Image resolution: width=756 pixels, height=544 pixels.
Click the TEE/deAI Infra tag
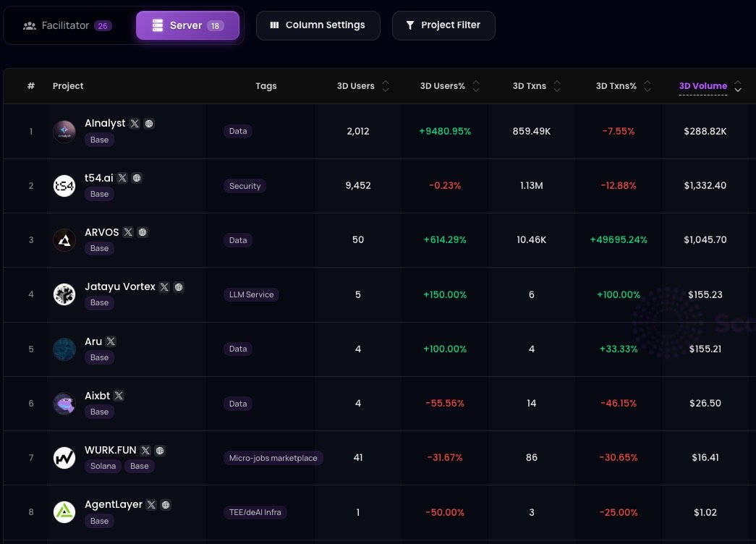click(255, 512)
